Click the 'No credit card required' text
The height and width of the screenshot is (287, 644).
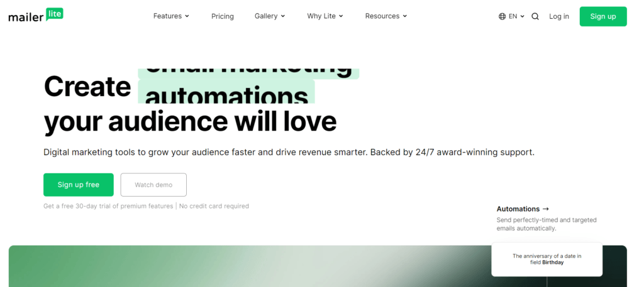214,206
